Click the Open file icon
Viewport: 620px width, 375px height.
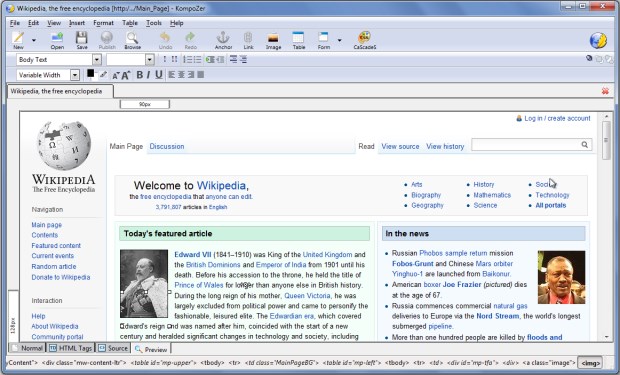[57, 40]
